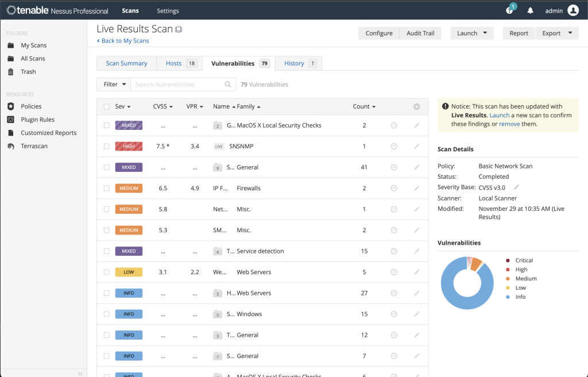Click the admin user avatar icon

pyautogui.click(x=572, y=10)
